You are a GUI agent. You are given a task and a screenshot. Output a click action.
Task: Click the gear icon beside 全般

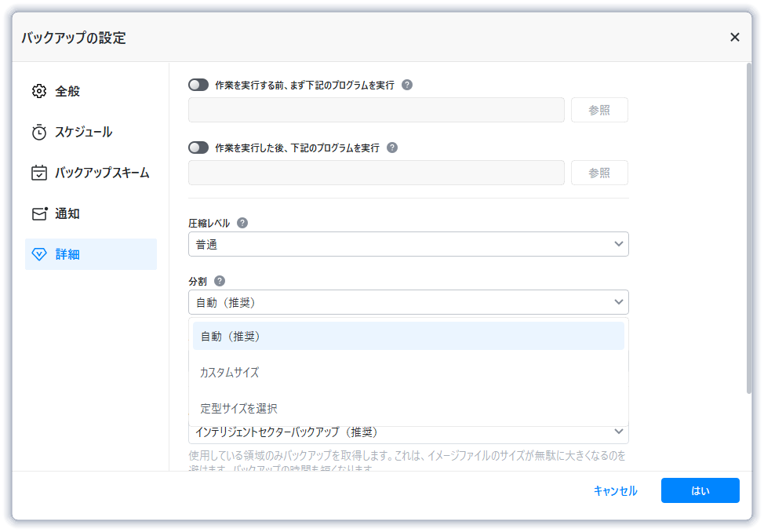[x=39, y=91]
